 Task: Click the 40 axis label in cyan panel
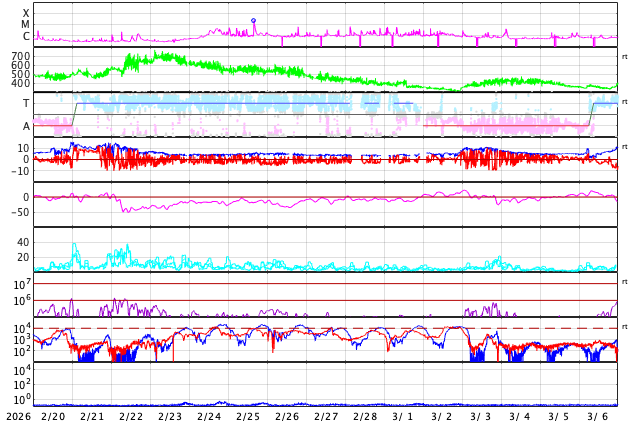tap(22, 242)
